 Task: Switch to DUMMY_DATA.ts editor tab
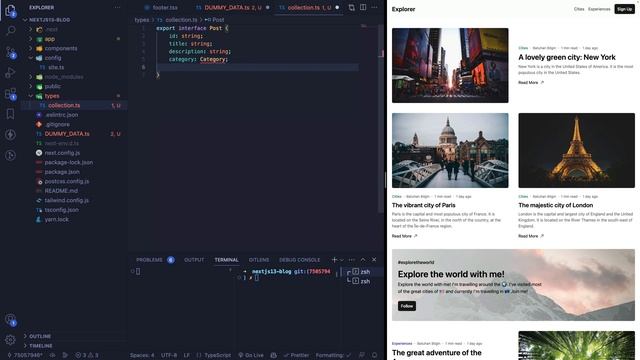(x=233, y=7)
